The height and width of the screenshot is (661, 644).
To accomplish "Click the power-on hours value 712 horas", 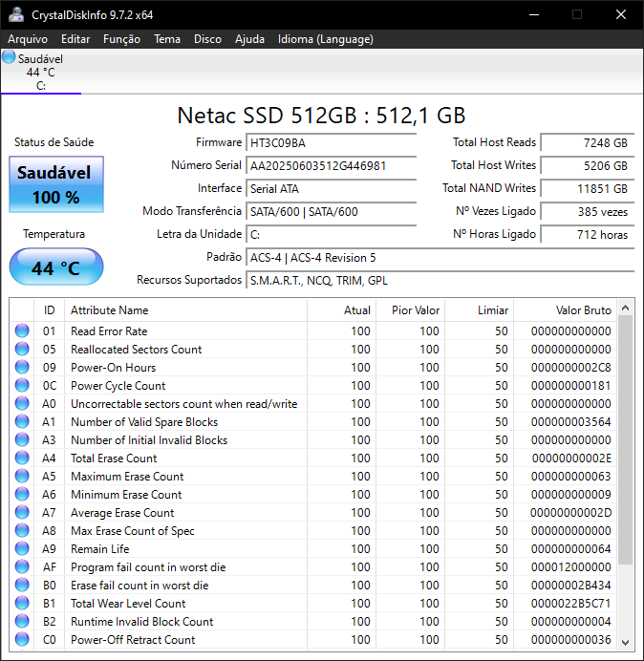I will [588, 234].
